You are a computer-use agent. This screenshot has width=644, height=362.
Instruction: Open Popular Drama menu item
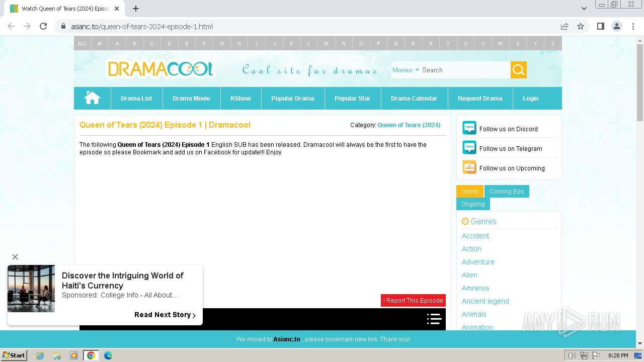[293, 98]
